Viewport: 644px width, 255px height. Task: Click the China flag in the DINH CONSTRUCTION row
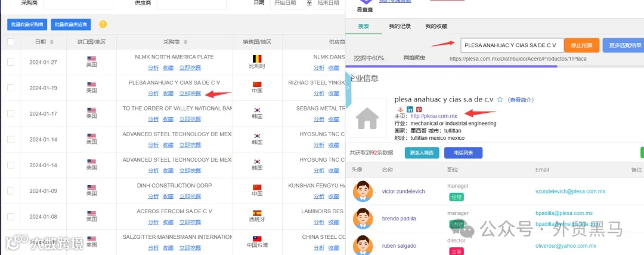point(257,187)
